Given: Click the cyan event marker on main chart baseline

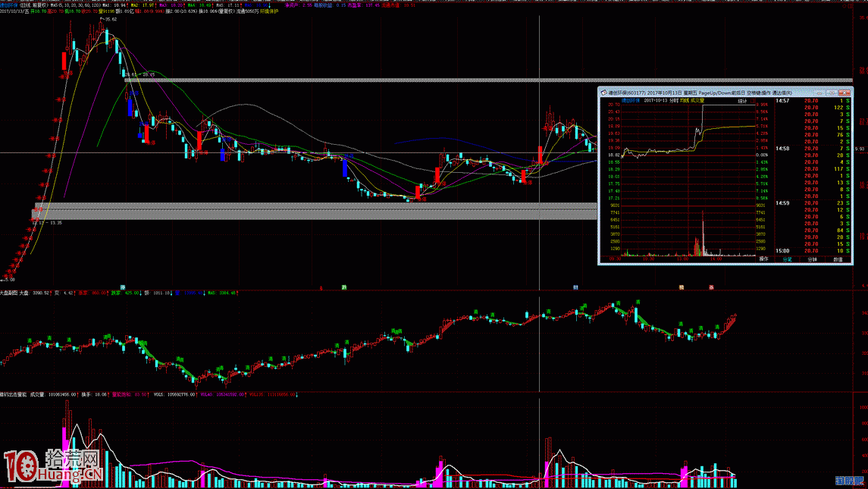Looking at the screenshot, I should pyautogui.click(x=123, y=287).
